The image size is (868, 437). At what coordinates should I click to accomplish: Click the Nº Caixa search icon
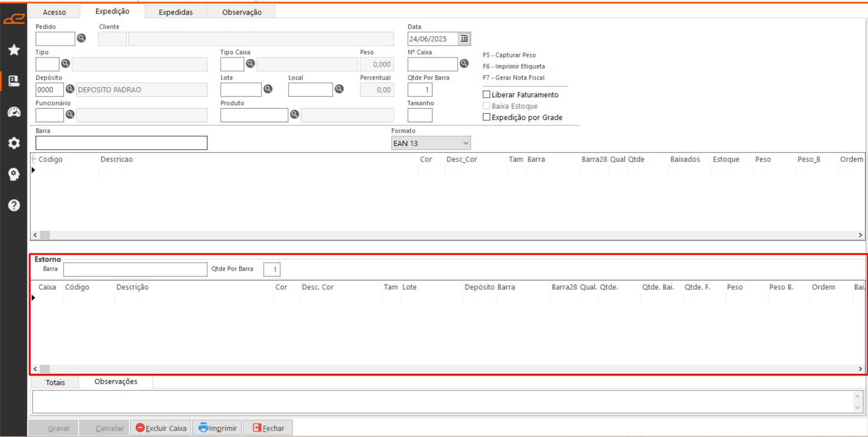[x=464, y=64]
